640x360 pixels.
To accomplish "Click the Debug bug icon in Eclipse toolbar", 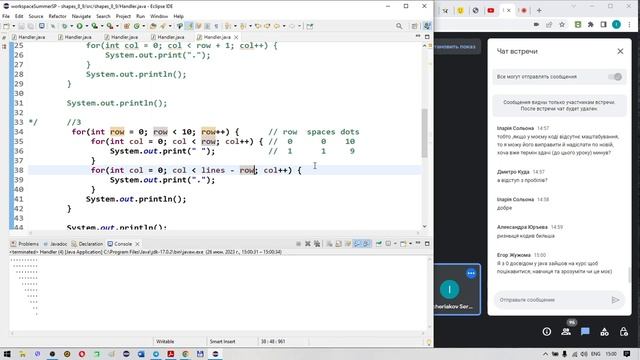I will pyautogui.click(x=64, y=26).
